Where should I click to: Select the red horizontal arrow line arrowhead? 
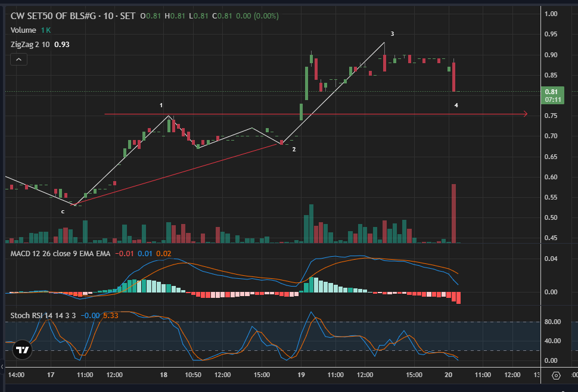click(x=526, y=114)
